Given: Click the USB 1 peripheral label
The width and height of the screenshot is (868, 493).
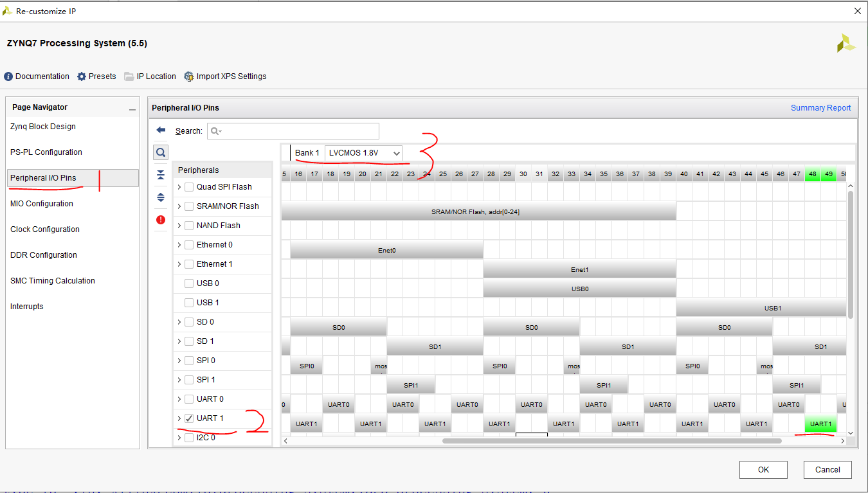Looking at the screenshot, I should pyautogui.click(x=208, y=303).
